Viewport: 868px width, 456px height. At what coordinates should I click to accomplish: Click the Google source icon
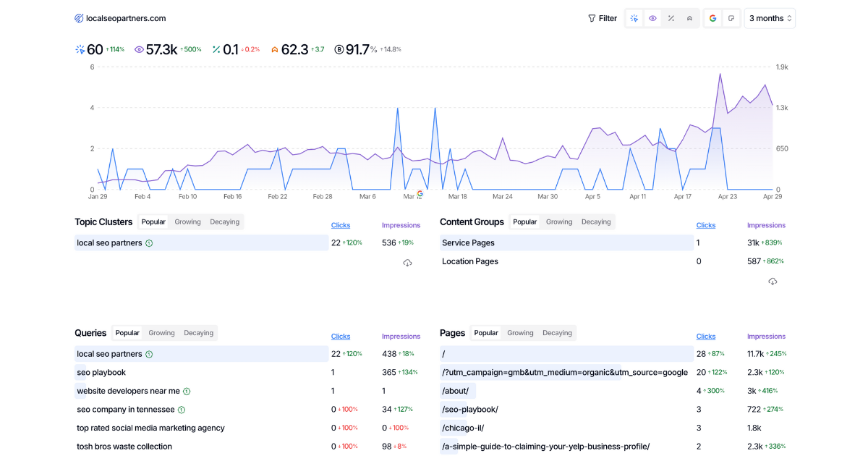point(712,18)
